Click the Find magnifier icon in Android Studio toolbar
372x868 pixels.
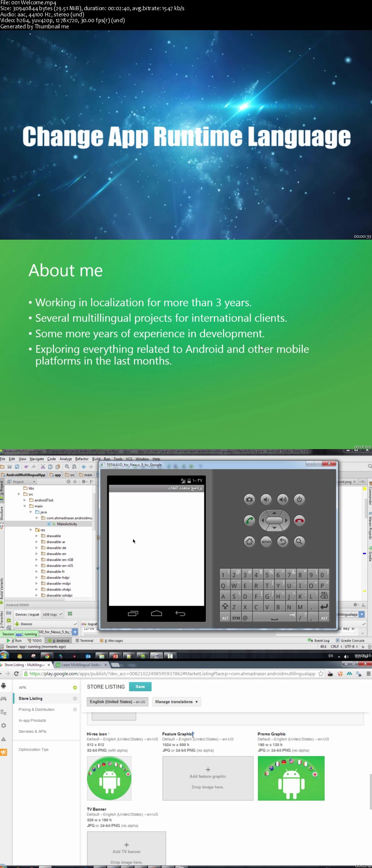[x=67, y=467]
